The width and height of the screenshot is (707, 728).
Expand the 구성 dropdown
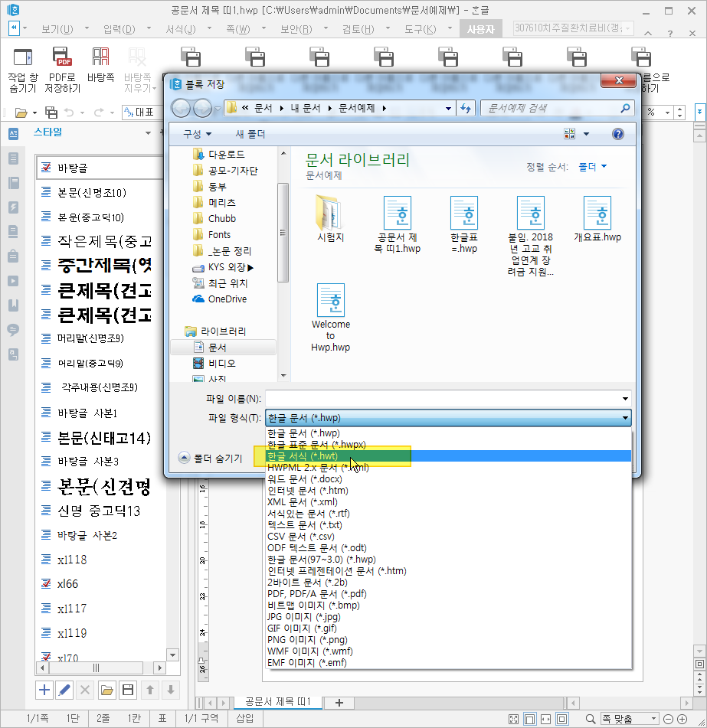(x=198, y=134)
